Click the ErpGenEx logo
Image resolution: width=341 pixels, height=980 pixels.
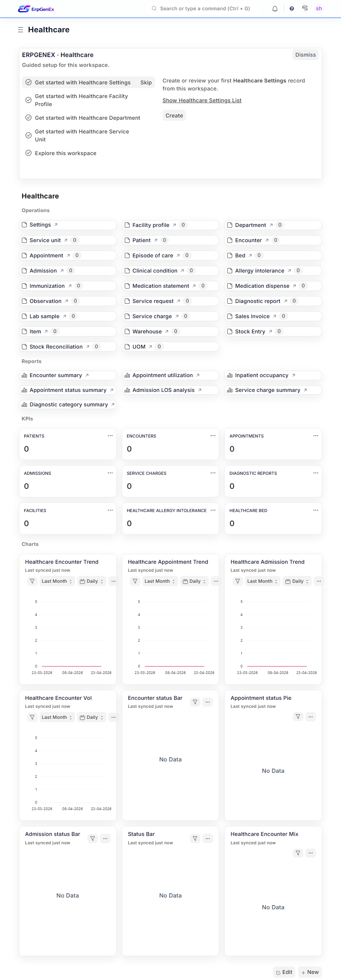[x=36, y=9]
